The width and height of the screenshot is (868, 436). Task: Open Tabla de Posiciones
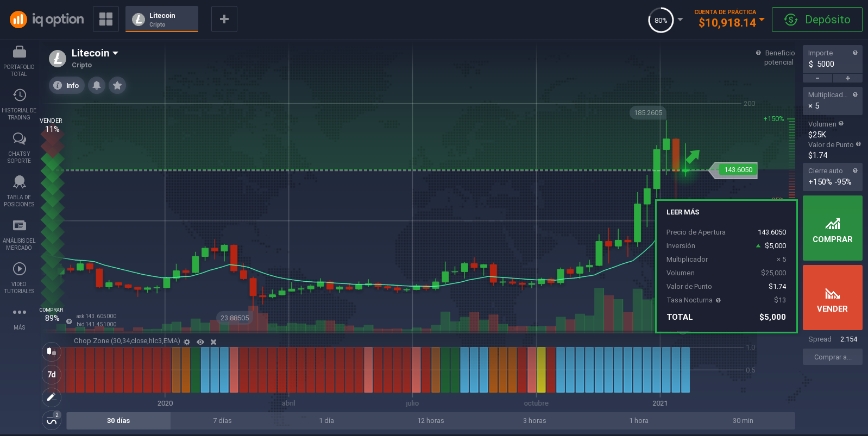point(19,190)
